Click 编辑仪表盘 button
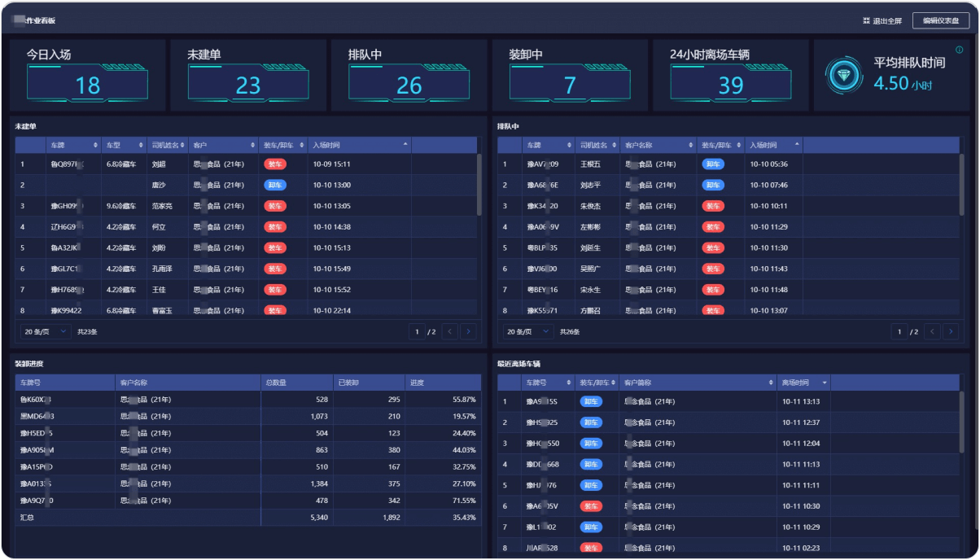This screenshot has width=980, height=560. (x=940, y=20)
